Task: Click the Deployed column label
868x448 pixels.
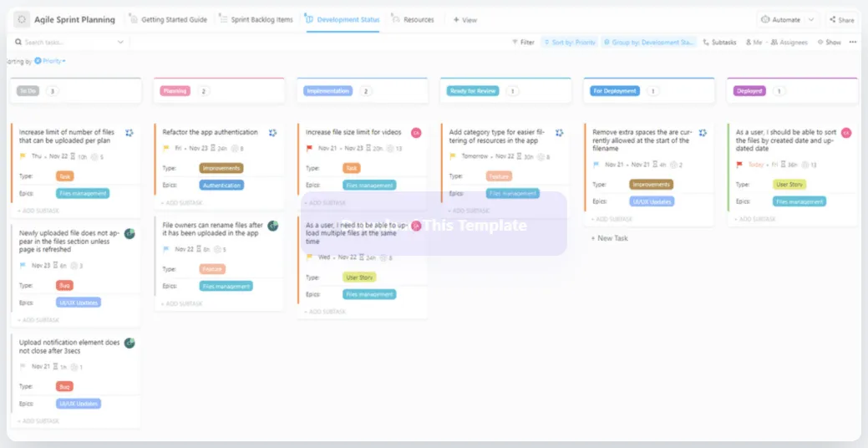Action: (749, 91)
